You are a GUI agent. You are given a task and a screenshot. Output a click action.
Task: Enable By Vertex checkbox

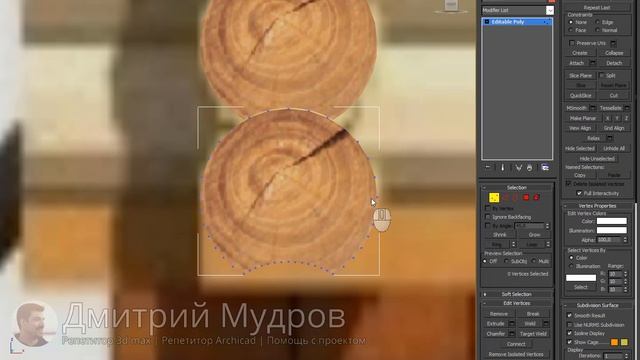(x=487, y=208)
